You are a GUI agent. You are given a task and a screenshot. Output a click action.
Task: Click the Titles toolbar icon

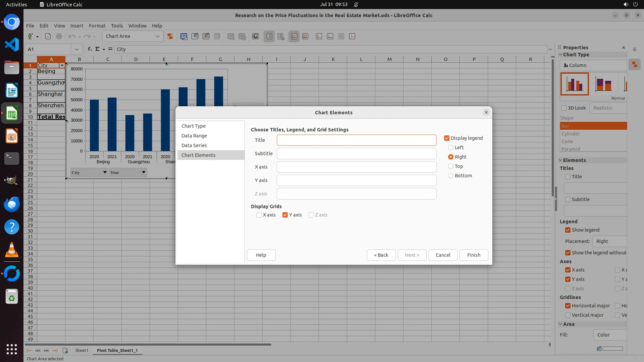pos(256,36)
